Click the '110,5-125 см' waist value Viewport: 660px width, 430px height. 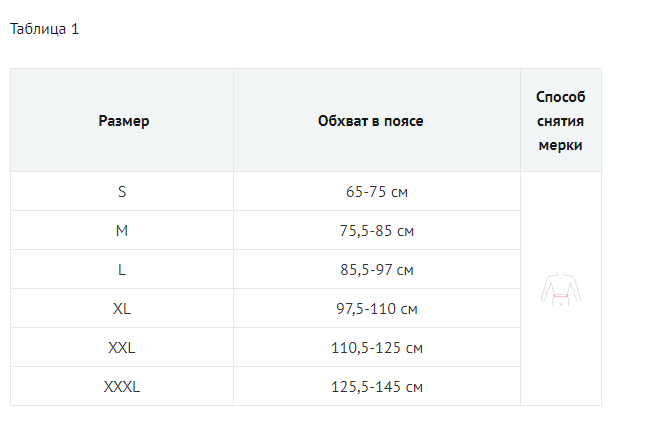click(377, 347)
